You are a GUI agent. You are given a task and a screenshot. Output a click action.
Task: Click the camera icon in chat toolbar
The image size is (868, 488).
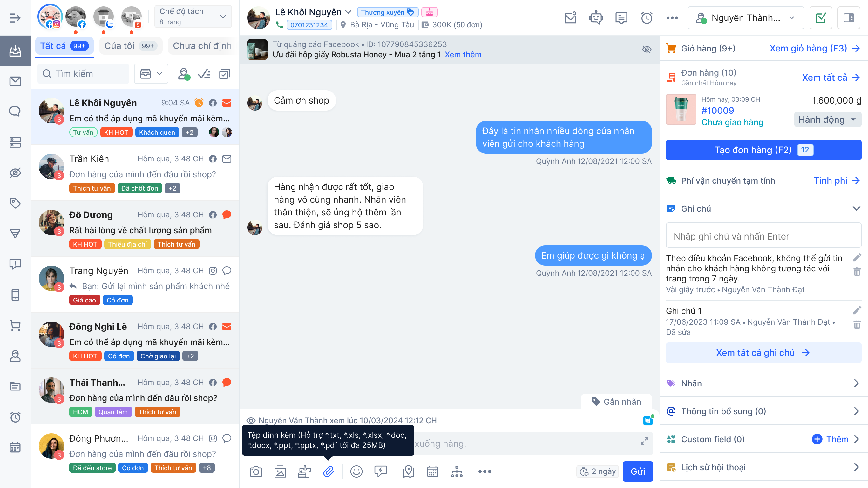click(x=256, y=471)
